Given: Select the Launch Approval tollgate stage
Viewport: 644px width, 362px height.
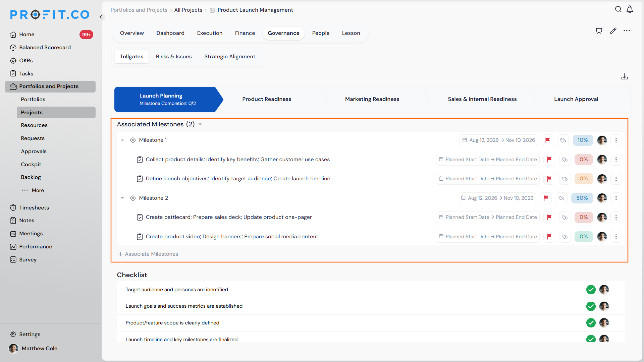Looking at the screenshot, I should 576,99.
